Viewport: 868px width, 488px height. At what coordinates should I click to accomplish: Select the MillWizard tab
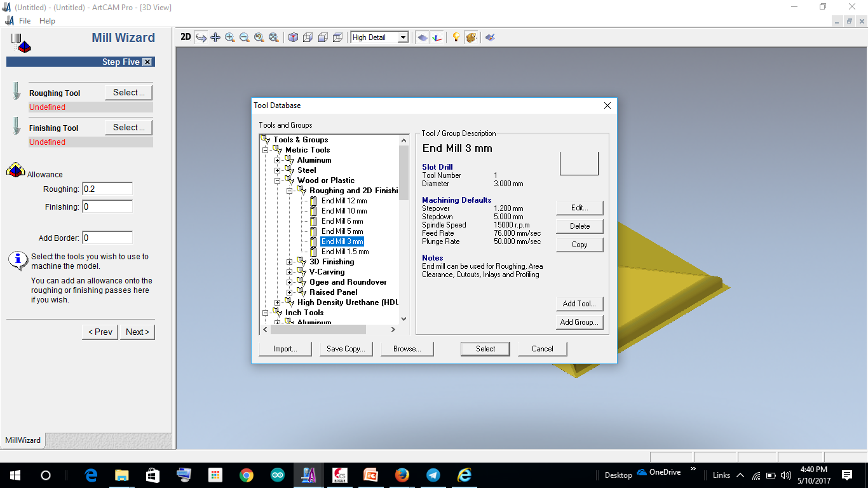[23, 440]
